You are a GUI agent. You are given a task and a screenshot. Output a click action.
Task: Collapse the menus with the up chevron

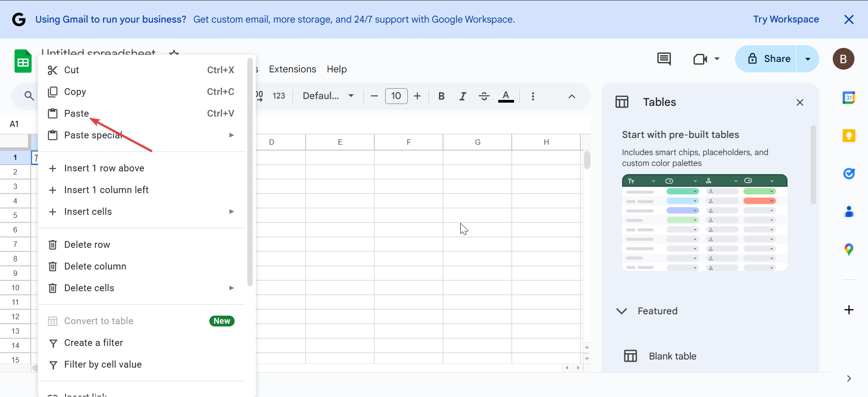tap(572, 96)
